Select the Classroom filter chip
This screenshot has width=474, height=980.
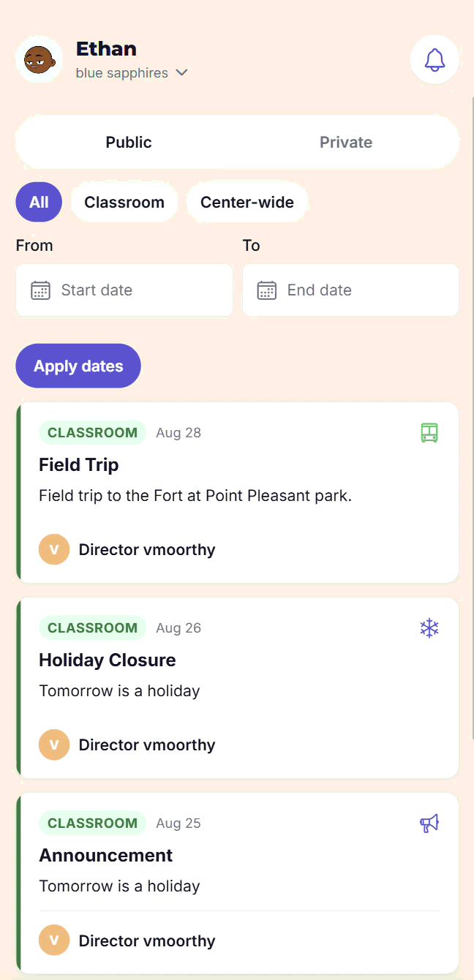pos(124,202)
